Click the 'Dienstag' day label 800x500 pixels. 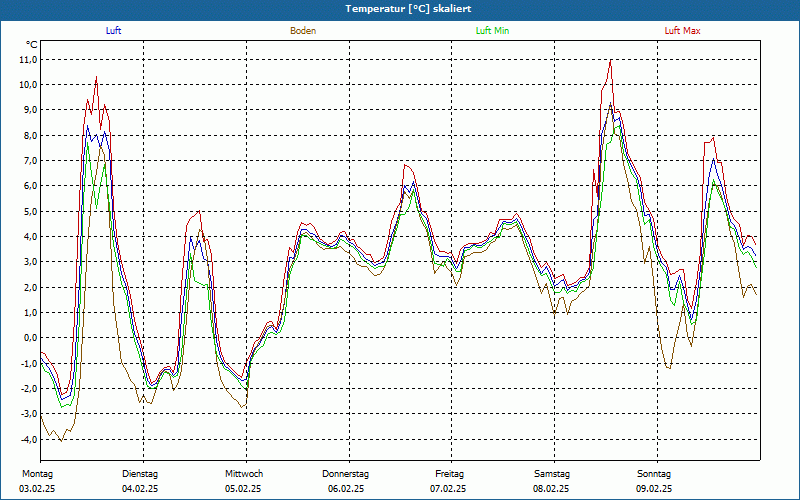tap(140, 474)
